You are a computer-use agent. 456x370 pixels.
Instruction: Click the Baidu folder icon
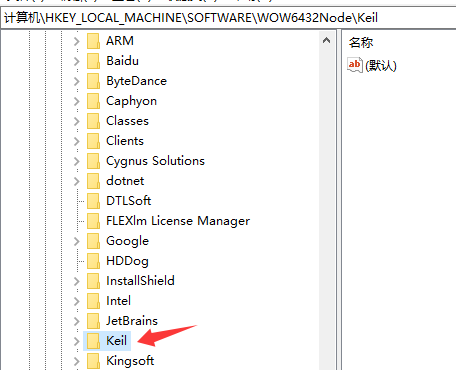[x=93, y=61]
